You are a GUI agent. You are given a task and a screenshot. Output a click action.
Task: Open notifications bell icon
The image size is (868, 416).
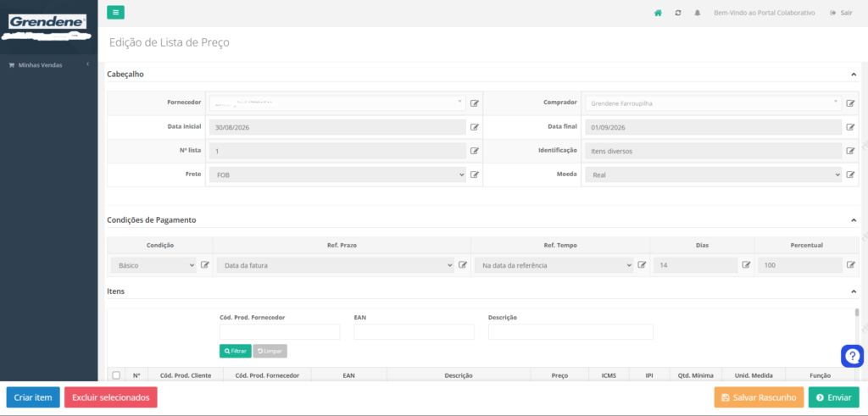tap(697, 13)
